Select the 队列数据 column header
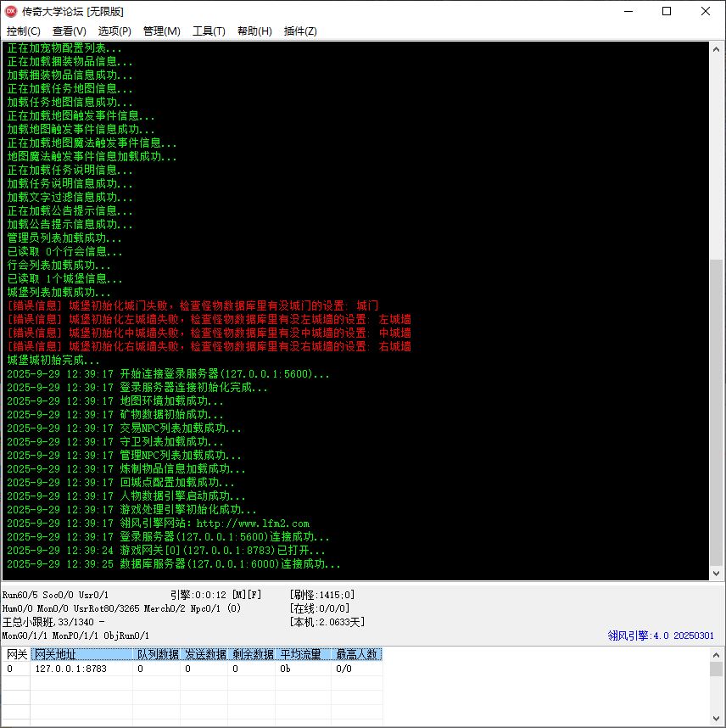 coord(157,655)
